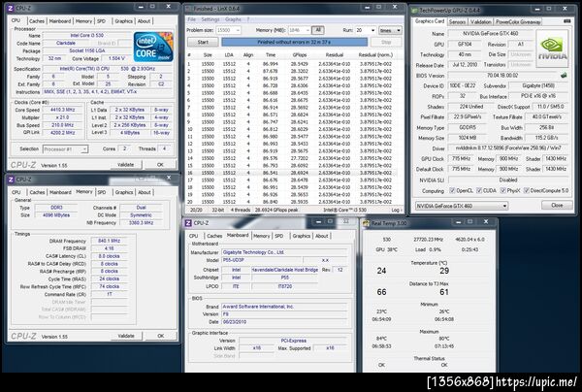The height and width of the screenshot is (392, 582).
Task: Click the Stop button in LinX
Action: pyautogui.click(x=386, y=42)
